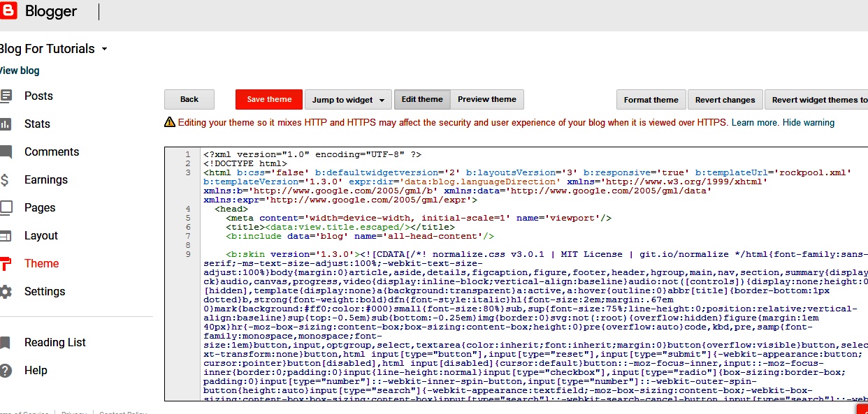Image resolution: width=868 pixels, height=414 pixels.
Task: Click the Revert changes button
Action: pos(725,100)
